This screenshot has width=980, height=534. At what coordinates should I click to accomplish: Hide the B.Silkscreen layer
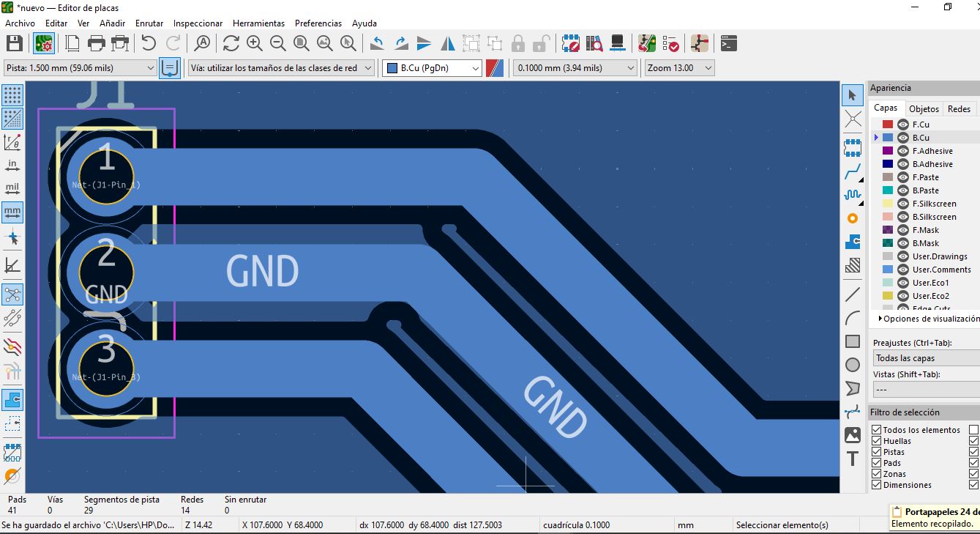click(903, 217)
